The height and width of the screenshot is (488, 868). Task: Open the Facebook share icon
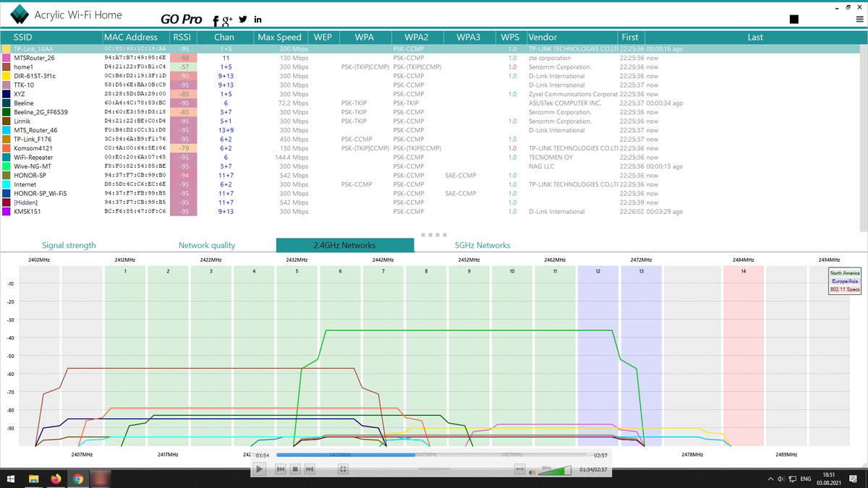point(216,21)
